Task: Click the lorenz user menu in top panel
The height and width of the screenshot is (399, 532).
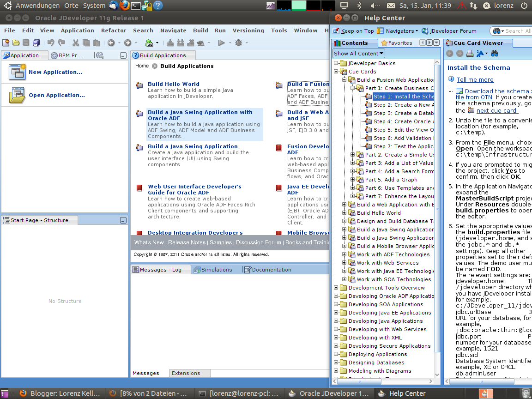Action: [498, 6]
